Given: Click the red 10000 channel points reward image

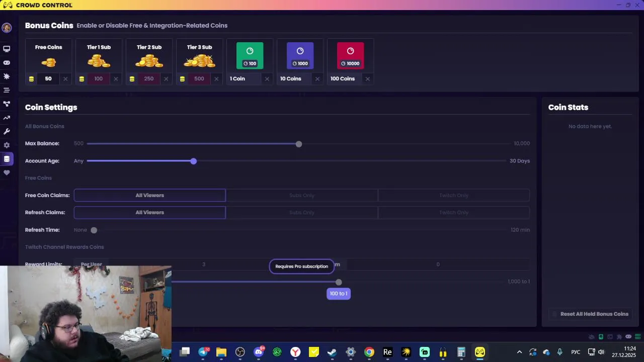Looking at the screenshot, I should click(350, 56).
